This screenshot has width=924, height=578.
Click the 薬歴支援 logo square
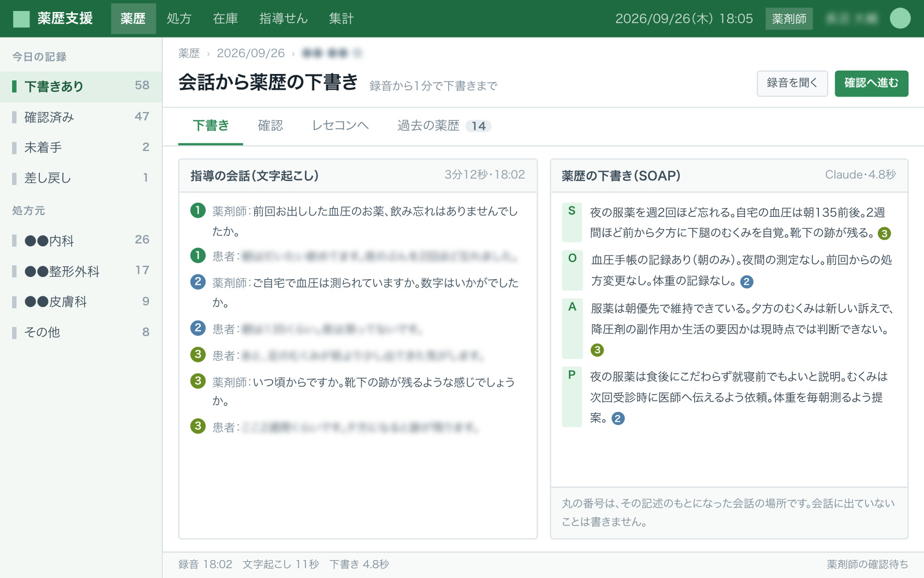pos(21,19)
